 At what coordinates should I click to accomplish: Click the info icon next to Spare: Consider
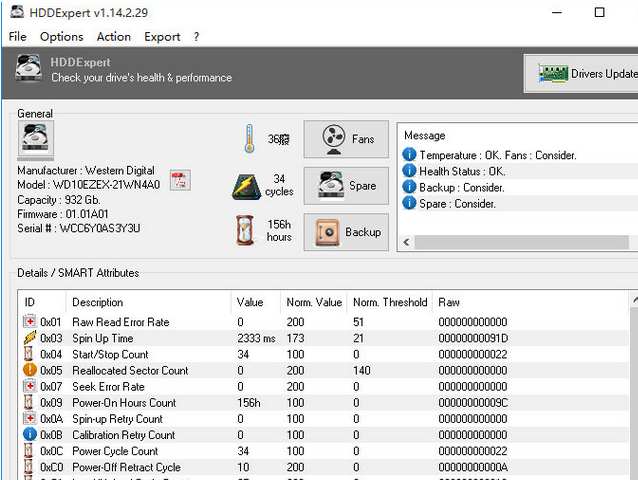tap(409, 203)
